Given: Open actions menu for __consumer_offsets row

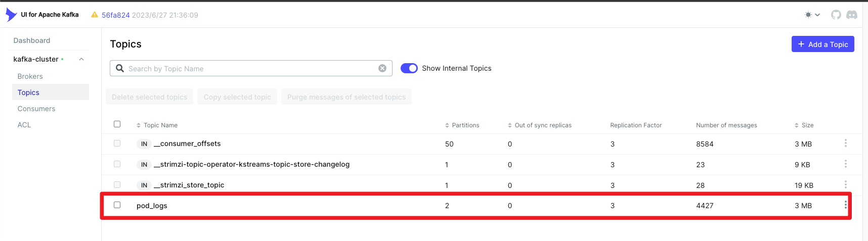Looking at the screenshot, I should pos(845,143).
